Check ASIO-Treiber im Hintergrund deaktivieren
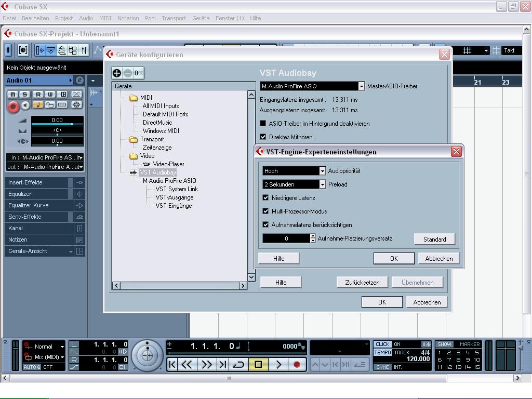This screenshot has height=399, width=532. (263, 124)
